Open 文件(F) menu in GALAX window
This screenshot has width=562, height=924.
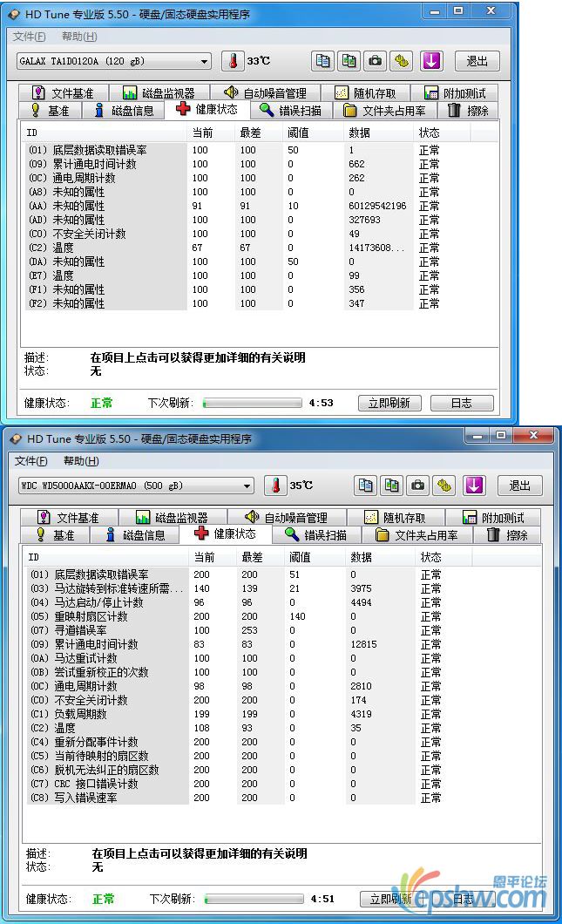click(x=30, y=37)
